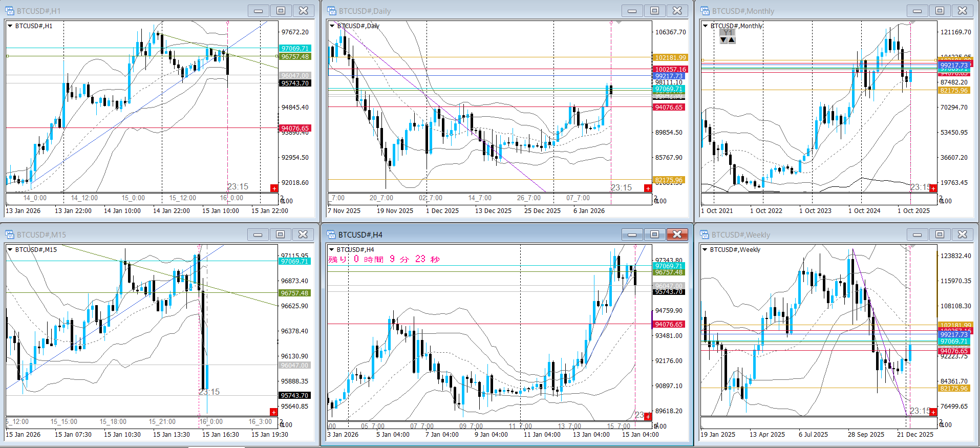The height and width of the screenshot is (448, 980).
Task: Click the orange 82175.96 price label in Daily chart
Action: coord(669,180)
